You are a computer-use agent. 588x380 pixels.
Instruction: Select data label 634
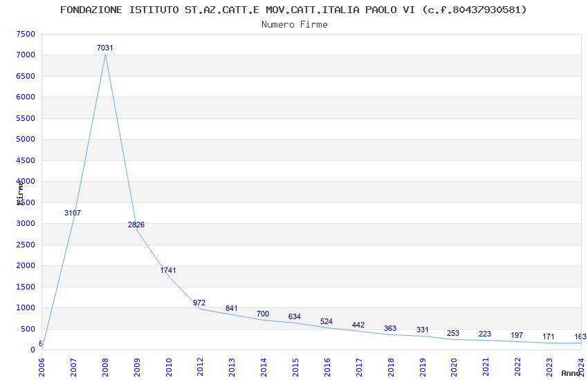click(295, 316)
